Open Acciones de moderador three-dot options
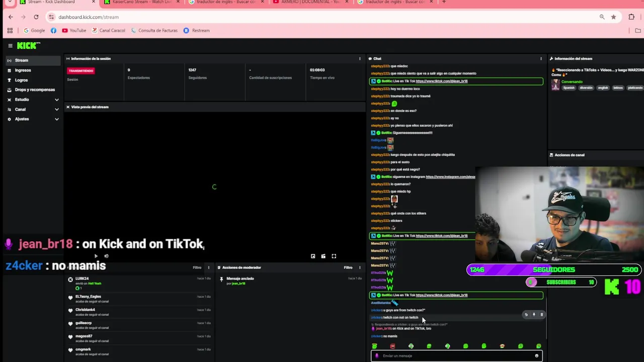Viewport: 644px width, 362px height. (360, 267)
